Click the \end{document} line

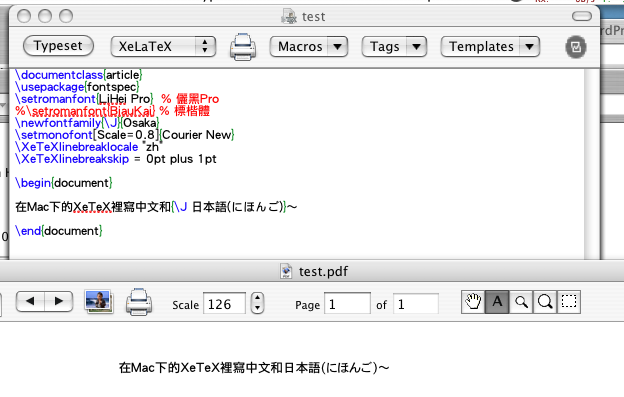58,231
